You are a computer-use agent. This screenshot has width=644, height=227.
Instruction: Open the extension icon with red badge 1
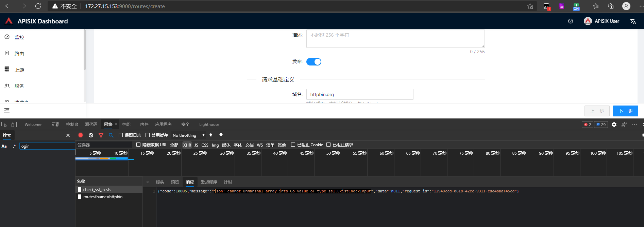(x=547, y=6)
